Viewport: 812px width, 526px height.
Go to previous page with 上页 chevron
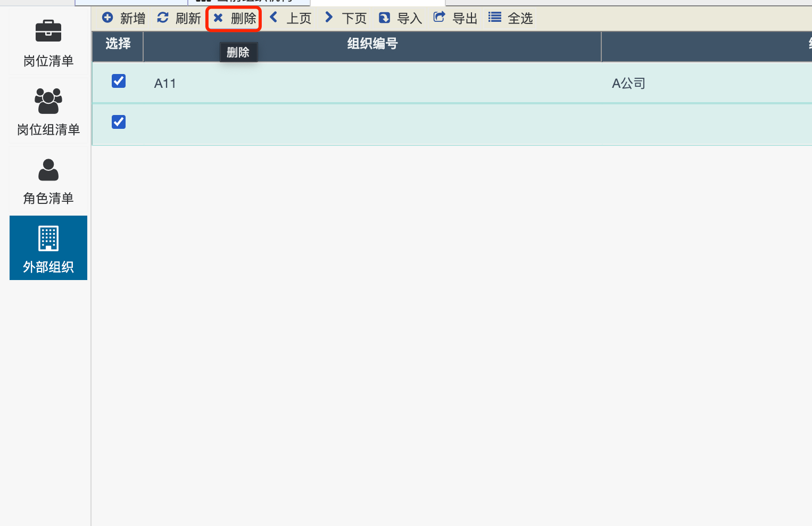(x=274, y=18)
